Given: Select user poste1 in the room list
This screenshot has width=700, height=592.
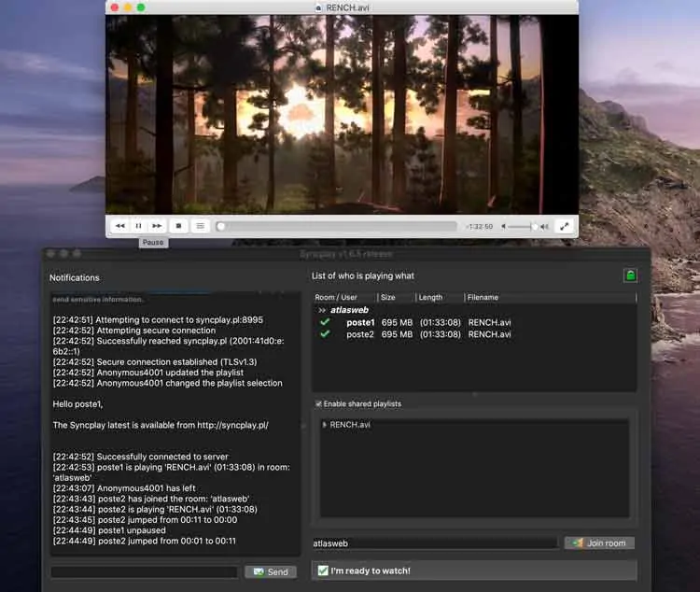Looking at the screenshot, I should click(360, 322).
